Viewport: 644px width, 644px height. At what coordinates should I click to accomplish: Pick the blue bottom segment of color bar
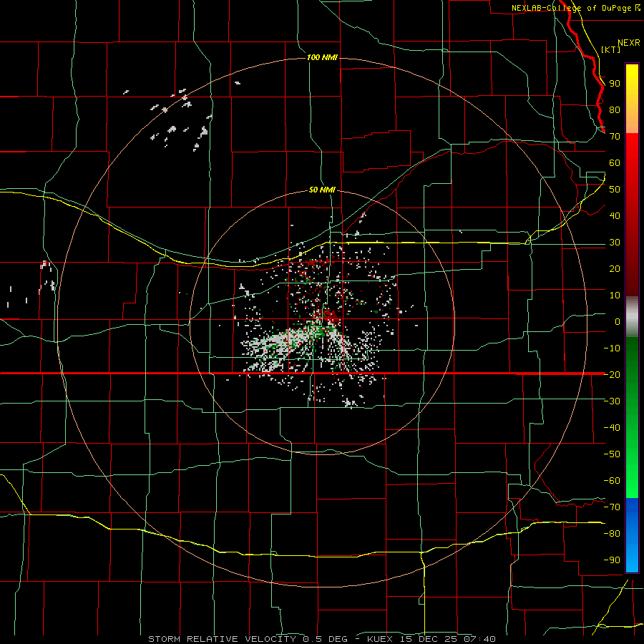pos(632,535)
